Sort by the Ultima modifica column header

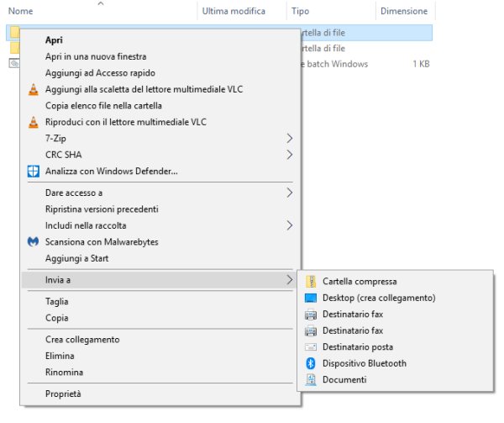coord(234,12)
